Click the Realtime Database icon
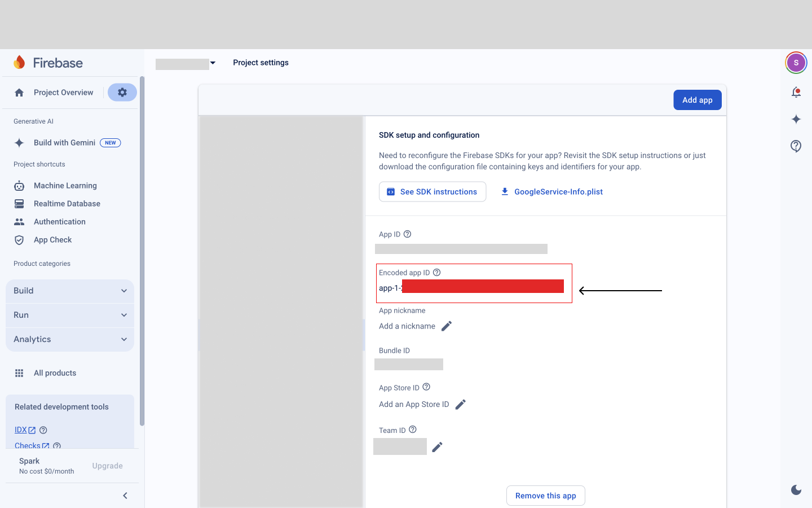This screenshot has width=812, height=508. [19, 204]
